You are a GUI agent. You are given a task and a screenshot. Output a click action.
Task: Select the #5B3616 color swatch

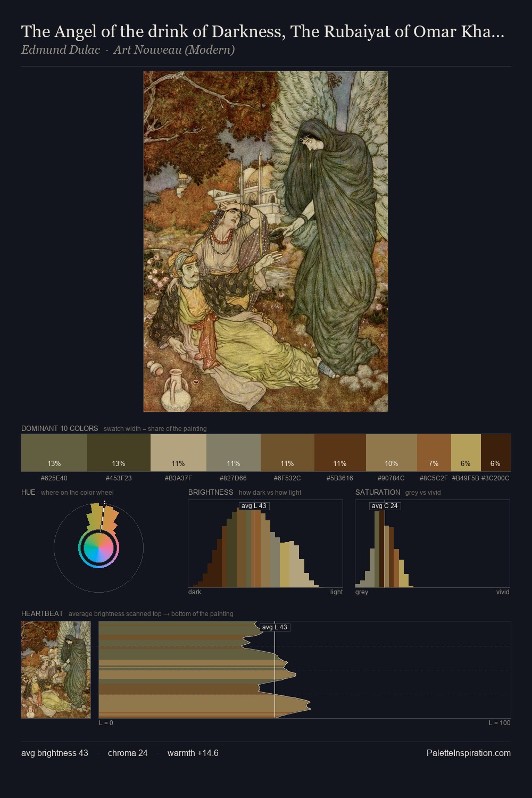click(x=340, y=453)
